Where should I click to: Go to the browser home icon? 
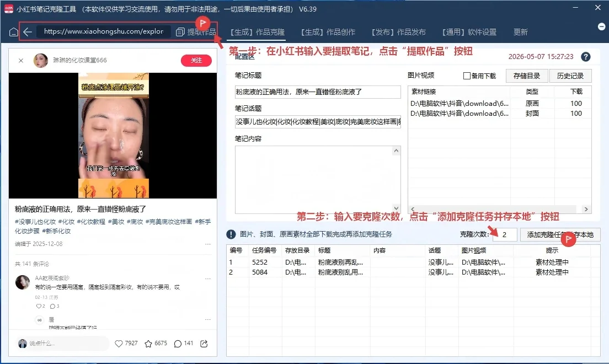tap(14, 32)
